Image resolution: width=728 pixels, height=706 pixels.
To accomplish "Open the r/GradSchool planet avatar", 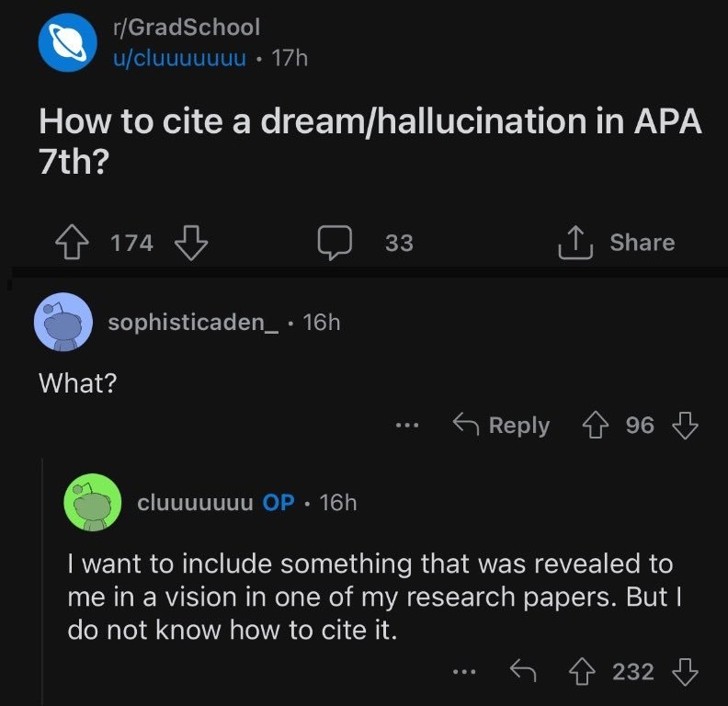I will (x=68, y=42).
